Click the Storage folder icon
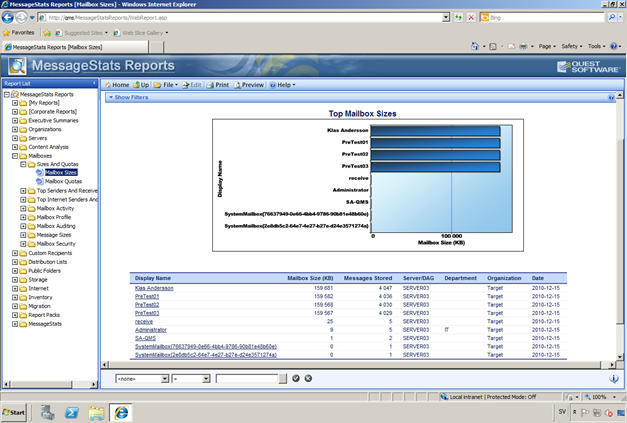 pos(23,279)
